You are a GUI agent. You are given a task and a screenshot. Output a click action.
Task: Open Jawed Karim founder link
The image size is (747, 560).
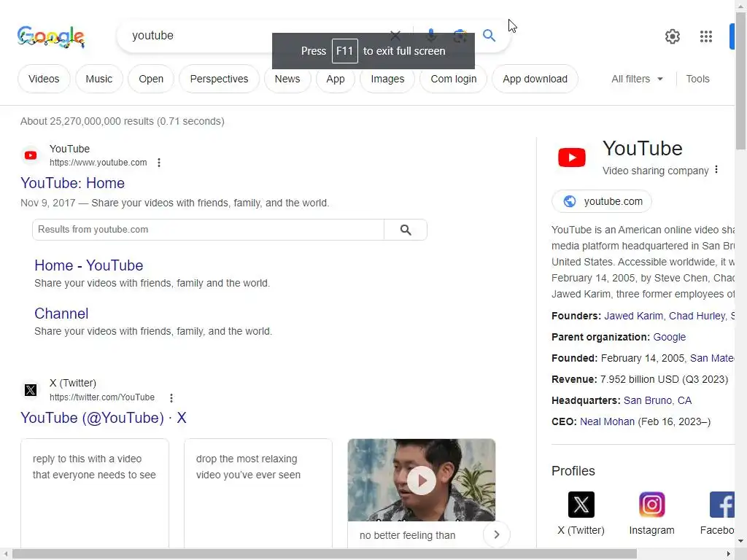tap(633, 316)
